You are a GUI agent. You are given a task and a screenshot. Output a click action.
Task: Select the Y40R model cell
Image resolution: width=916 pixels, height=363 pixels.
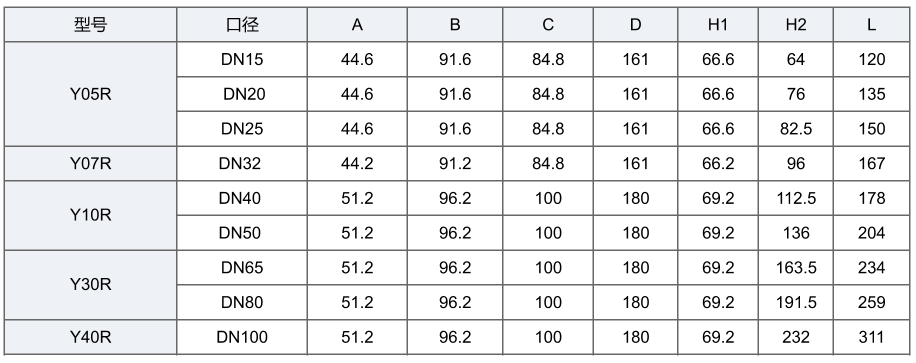pos(91,337)
